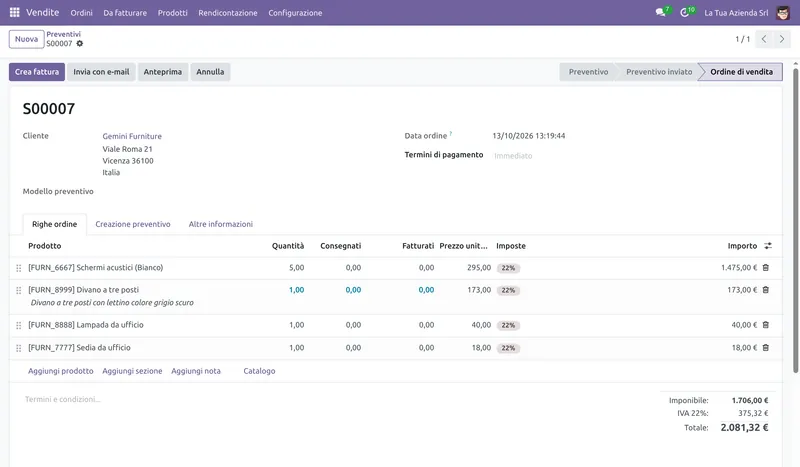
Task: Open the Preventivi breadcrumb link
Action: pos(63,34)
